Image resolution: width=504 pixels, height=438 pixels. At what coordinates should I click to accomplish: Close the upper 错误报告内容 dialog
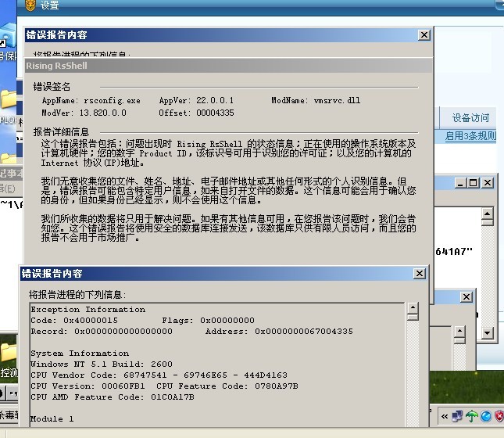click(x=424, y=34)
